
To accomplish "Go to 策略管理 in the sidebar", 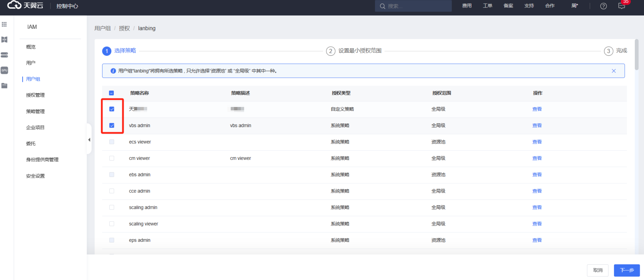I will pos(35,111).
